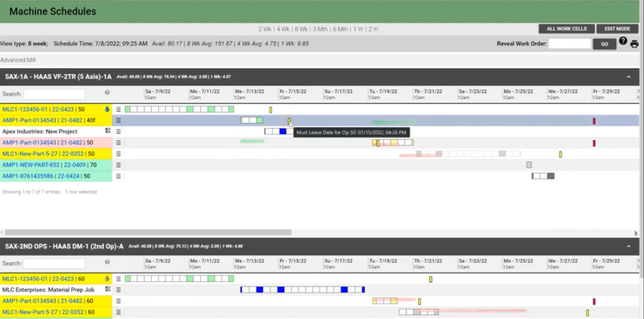This screenshot has width=644, height=319.
Task: Click schedule bar on AMP1-8761435986 row
Action: pyautogui.click(x=543, y=176)
